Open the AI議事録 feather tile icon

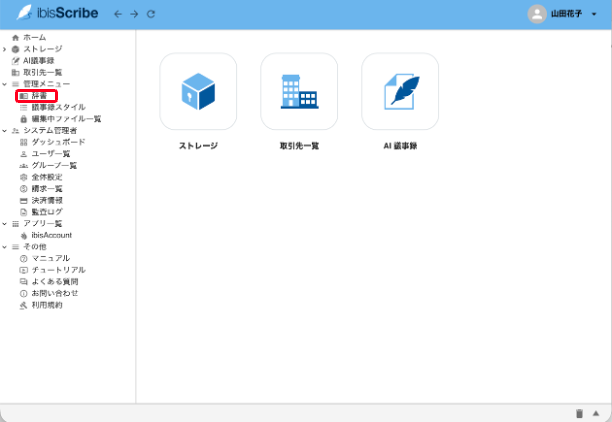(x=400, y=92)
